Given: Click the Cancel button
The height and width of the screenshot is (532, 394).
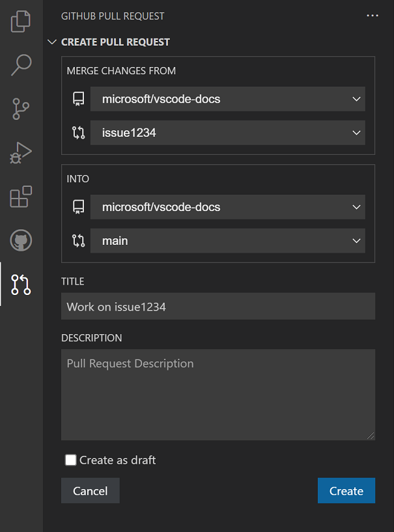Looking at the screenshot, I should click(x=90, y=491).
